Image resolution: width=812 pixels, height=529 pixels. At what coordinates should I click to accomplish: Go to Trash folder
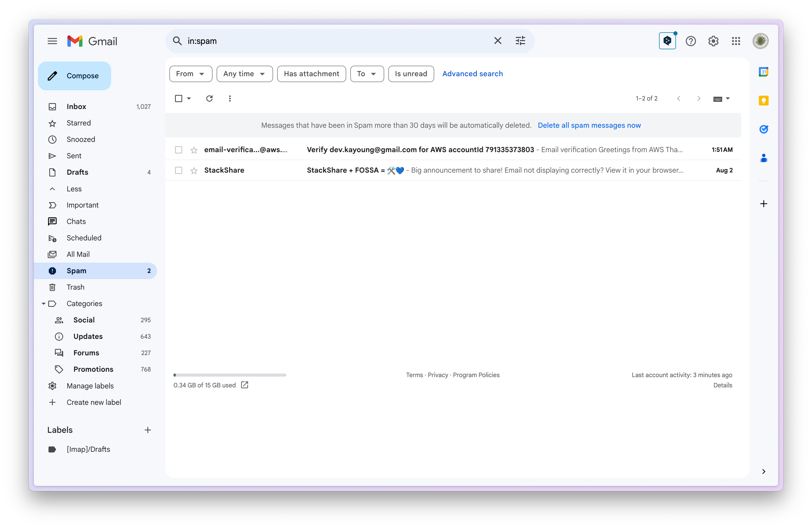[75, 287]
